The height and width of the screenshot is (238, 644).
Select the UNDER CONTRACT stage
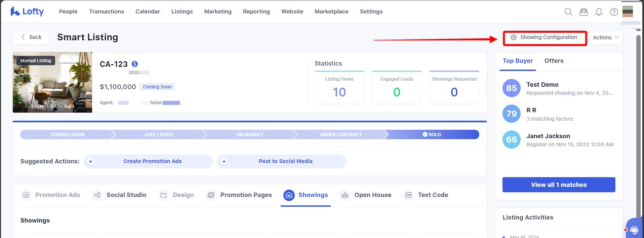pos(340,134)
